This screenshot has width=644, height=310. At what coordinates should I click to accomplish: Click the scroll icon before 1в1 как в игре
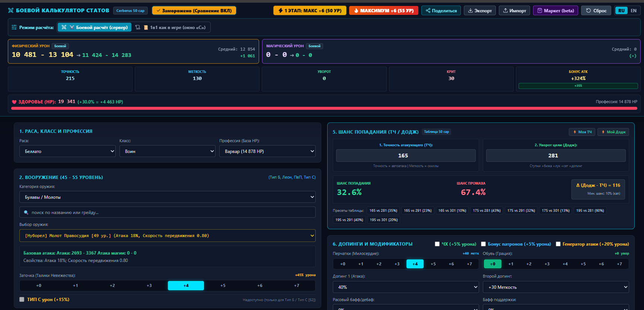pyautogui.click(x=138, y=27)
